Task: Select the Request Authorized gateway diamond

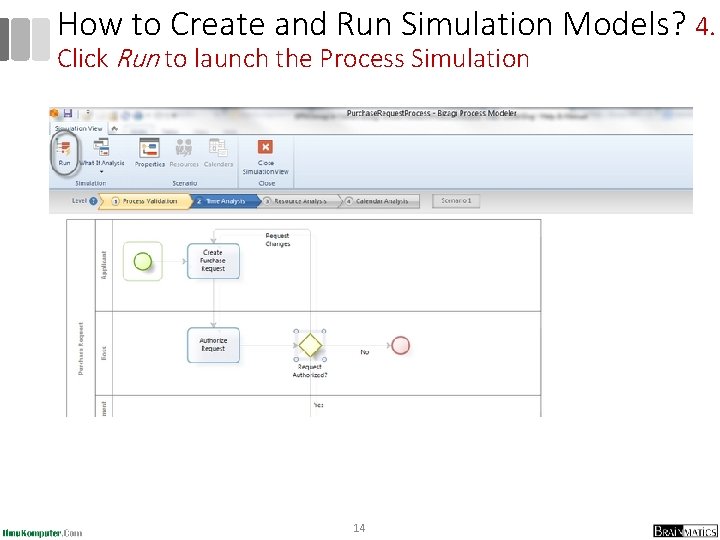Action: pos(310,345)
